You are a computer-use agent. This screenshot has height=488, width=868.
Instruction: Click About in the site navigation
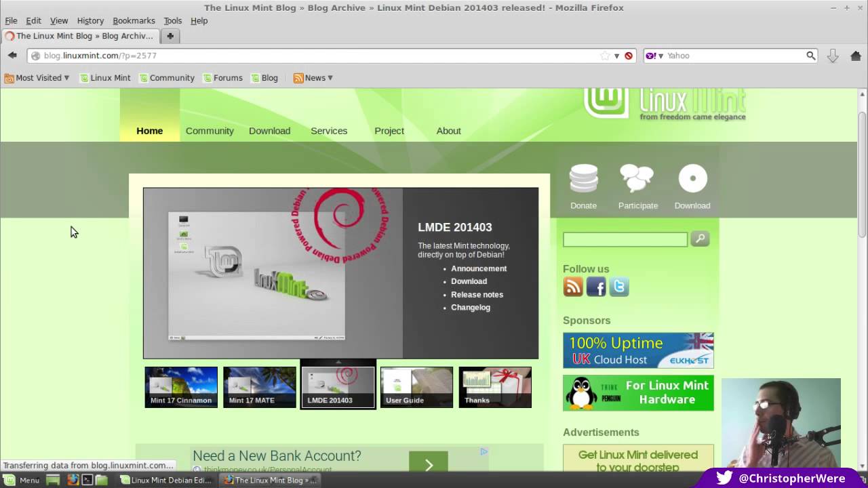(x=448, y=131)
